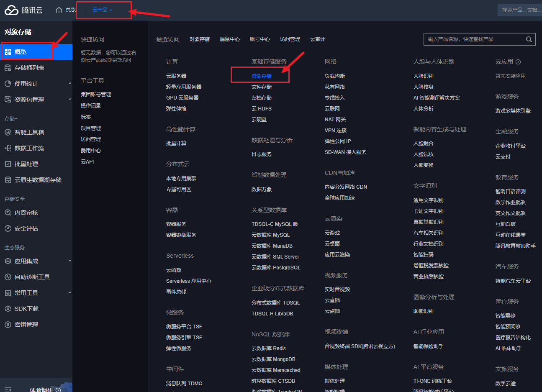Image resolution: width=542 pixels, height=392 pixels.
Task: Click the magnifier icon in product search box
Action: [529, 39]
